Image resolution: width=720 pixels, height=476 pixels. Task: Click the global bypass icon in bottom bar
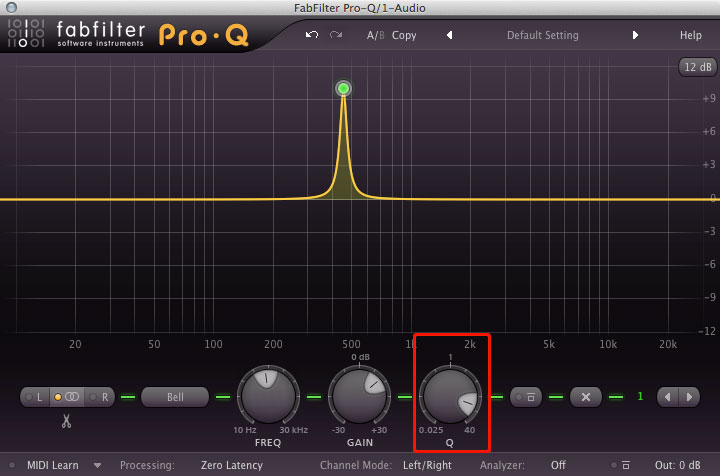tap(626, 465)
